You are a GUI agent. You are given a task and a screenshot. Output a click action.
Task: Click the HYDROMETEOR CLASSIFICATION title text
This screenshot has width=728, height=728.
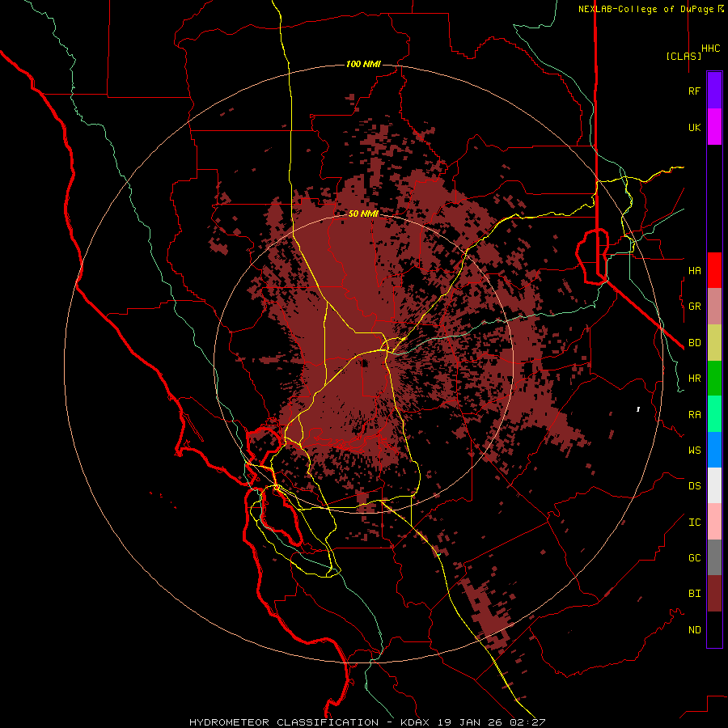tap(284, 722)
